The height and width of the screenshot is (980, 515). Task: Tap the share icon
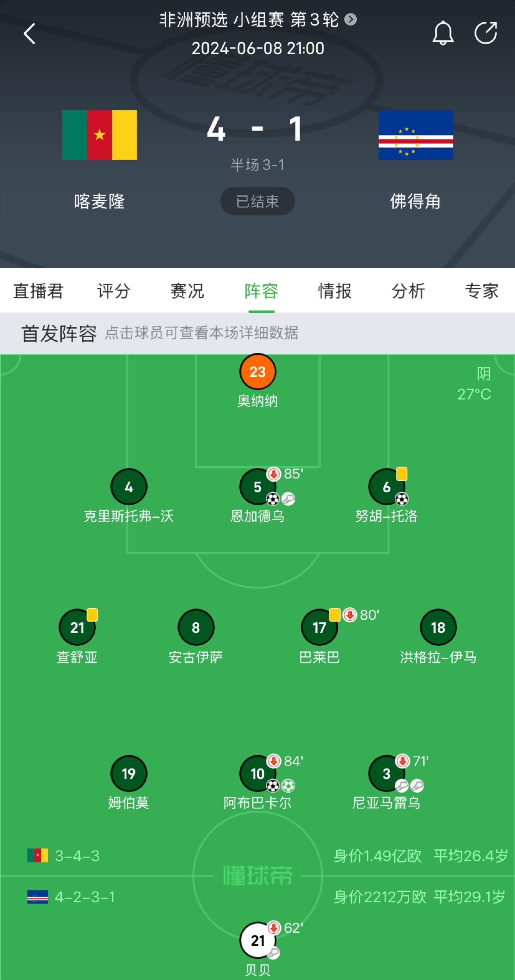[x=486, y=33]
